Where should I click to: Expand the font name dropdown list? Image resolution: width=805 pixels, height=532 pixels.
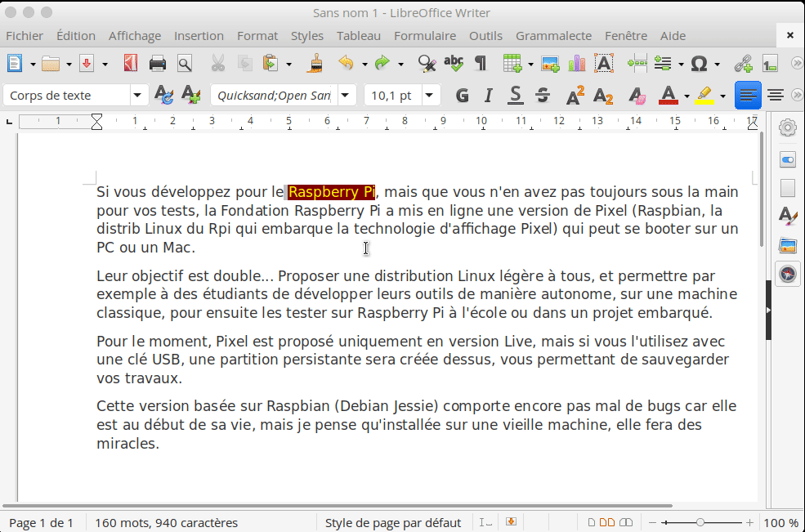pyautogui.click(x=346, y=96)
